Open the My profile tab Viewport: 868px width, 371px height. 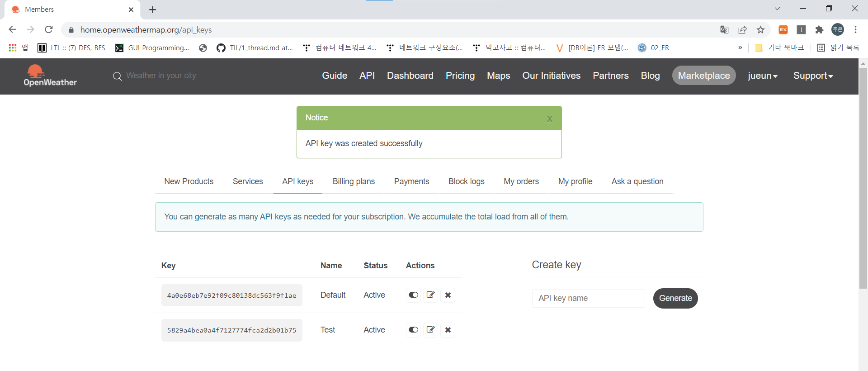(x=575, y=181)
